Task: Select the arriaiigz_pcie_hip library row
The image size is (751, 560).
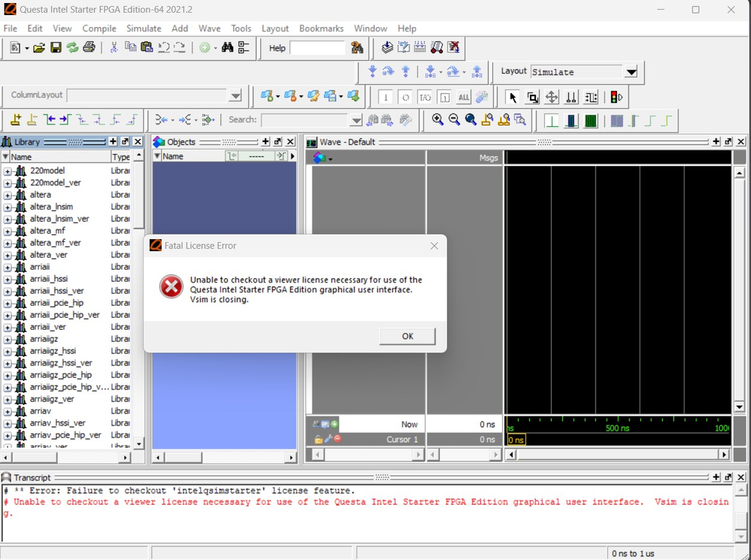Action: 61,375
